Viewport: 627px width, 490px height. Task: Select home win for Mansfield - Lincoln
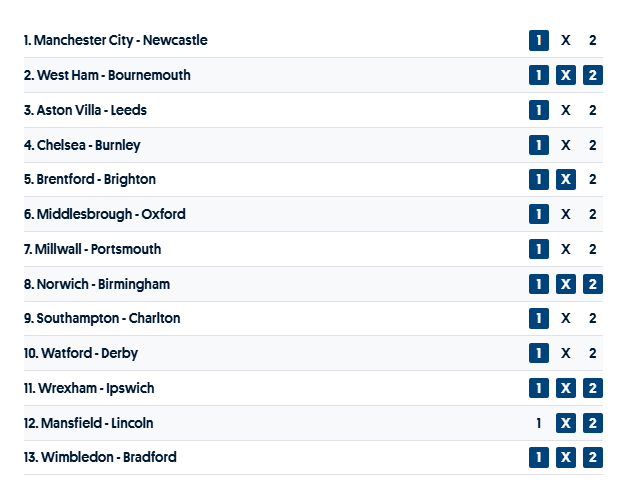tap(539, 423)
